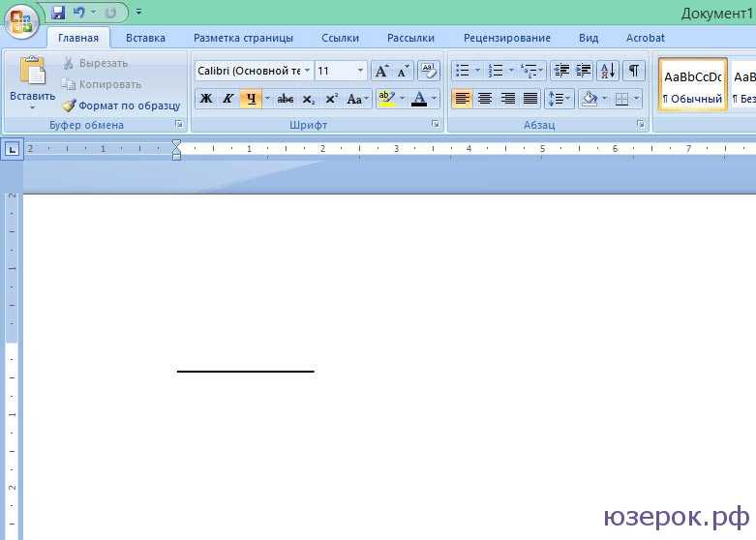756x540 pixels.
Task: Click the tab selector ruler button
Action: tap(12, 149)
